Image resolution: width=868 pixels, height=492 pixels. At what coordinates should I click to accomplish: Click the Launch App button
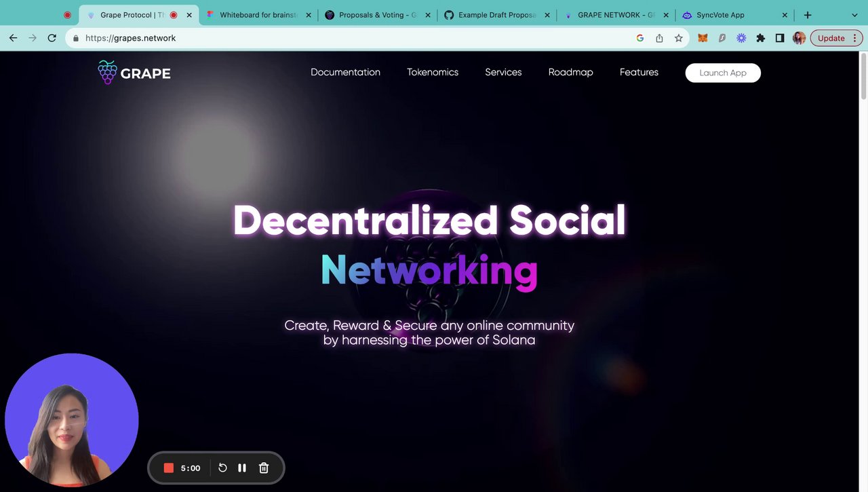(x=723, y=73)
